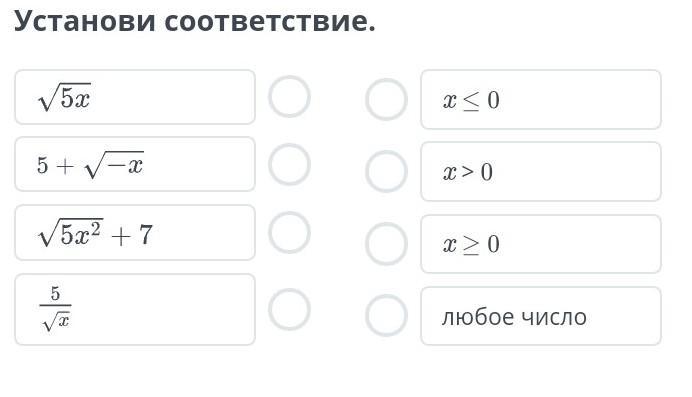692x397 pixels.
Task: Click the √5x expression card
Action: (135, 97)
